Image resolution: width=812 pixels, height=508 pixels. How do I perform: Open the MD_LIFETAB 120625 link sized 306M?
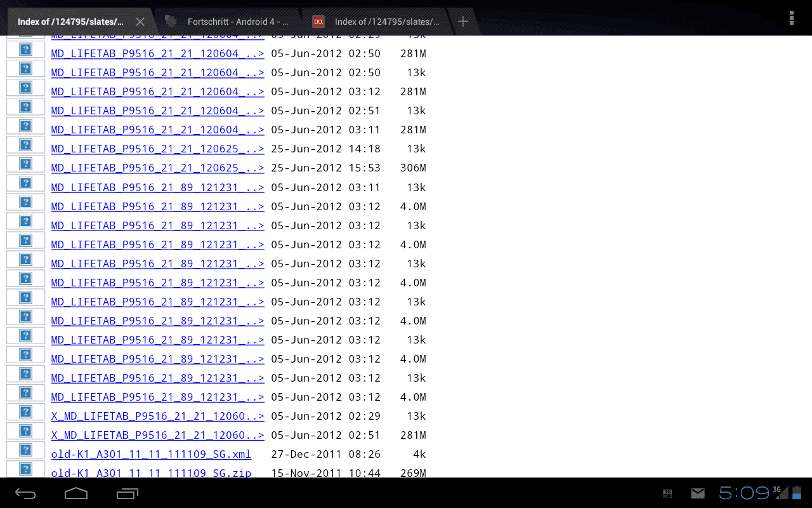(158, 168)
